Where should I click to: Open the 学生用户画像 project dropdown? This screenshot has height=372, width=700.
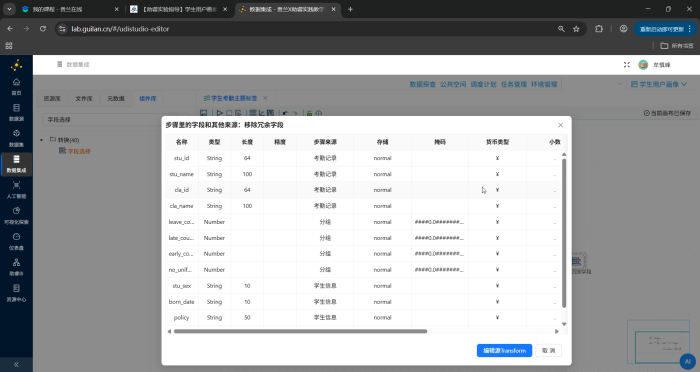[x=658, y=84]
